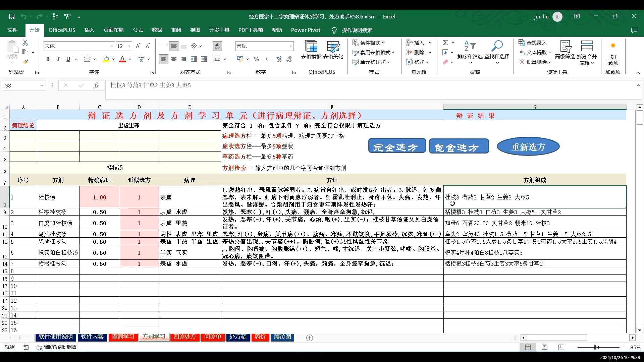Click 批量删除 button

point(535,62)
